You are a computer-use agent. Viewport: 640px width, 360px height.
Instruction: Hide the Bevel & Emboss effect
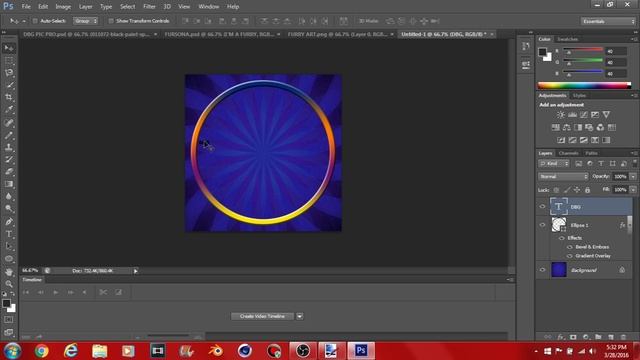[x=570, y=247]
